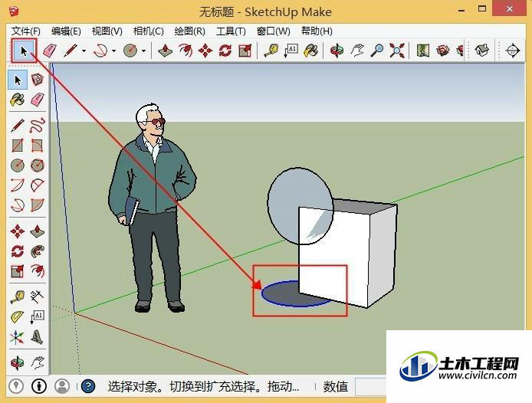
Task: Activate Move in the left palette
Action: pos(18,231)
